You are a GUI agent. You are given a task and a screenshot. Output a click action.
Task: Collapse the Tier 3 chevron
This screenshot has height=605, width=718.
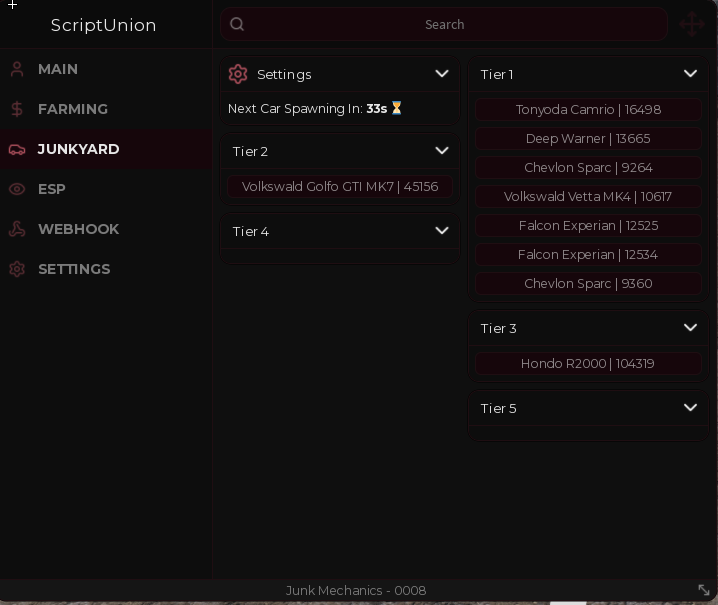pyautogui.click(x=691, y=327)
